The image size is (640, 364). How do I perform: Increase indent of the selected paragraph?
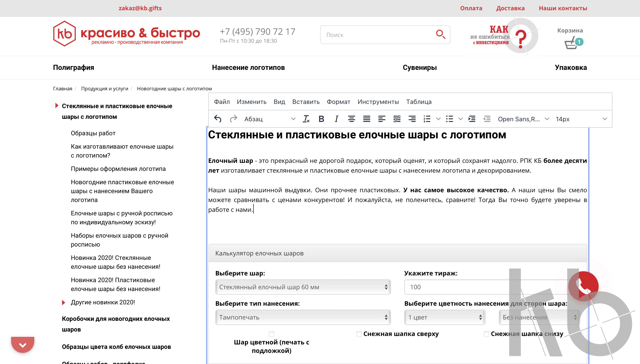[x=472, y=119]
